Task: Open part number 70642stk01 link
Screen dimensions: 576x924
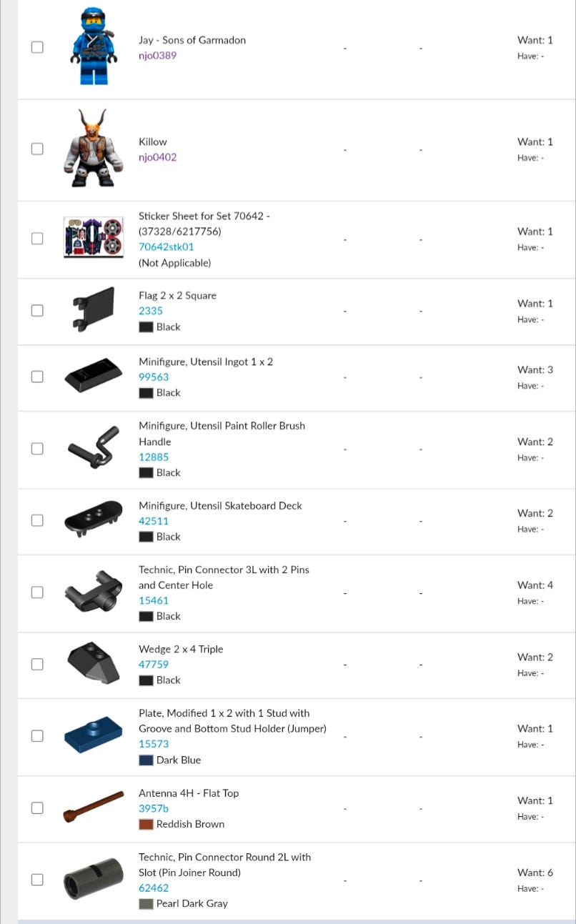Action: pyautogui.click(x=166, y=247)
